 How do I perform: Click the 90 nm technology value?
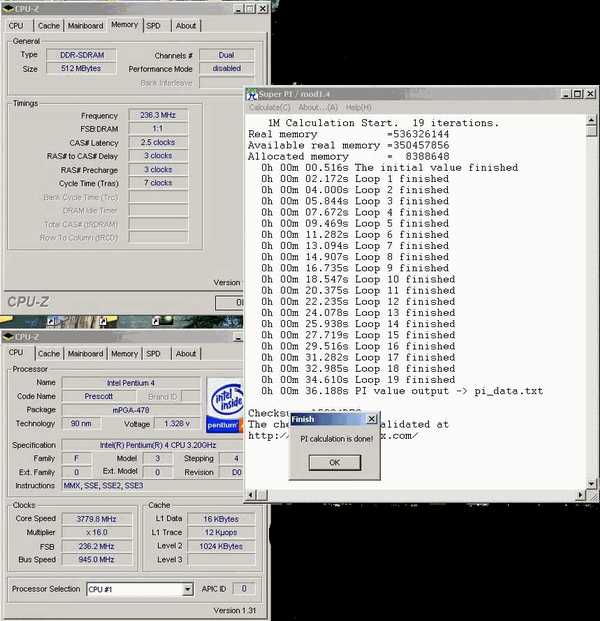click(81, 424)
